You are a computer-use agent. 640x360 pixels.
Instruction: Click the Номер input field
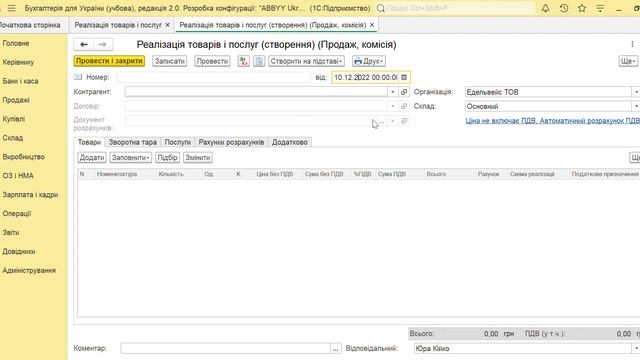[214, 77]
